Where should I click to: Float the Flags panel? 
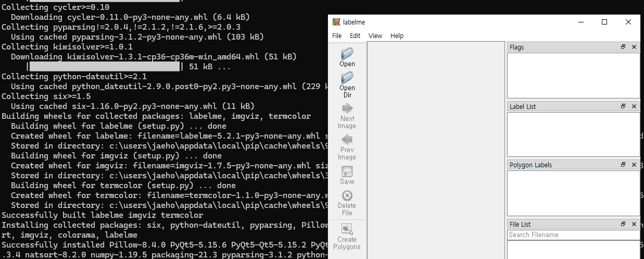point(623,47)
